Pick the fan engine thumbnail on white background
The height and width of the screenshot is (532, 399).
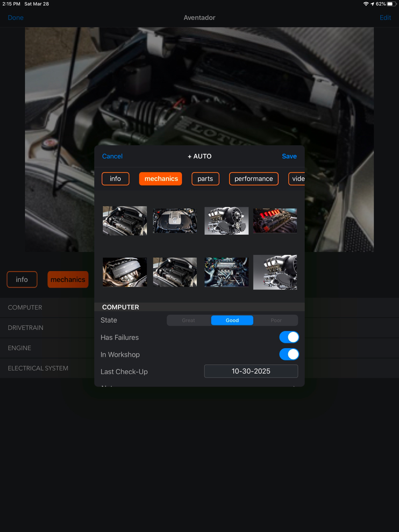(226, 221)
